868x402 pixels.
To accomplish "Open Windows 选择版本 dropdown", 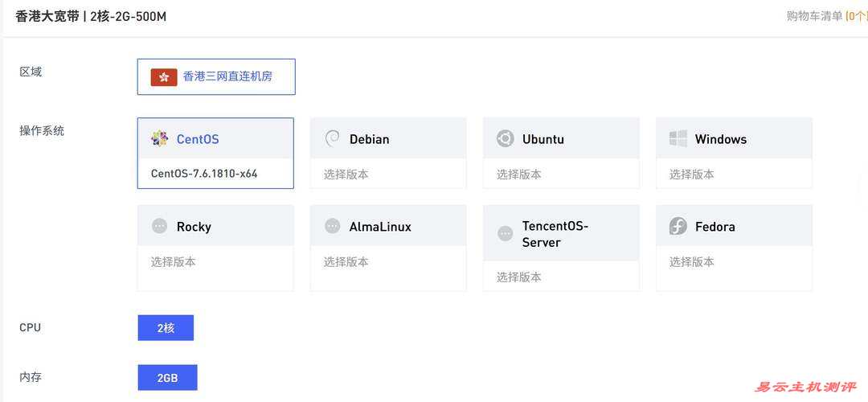I will [734, 174].
